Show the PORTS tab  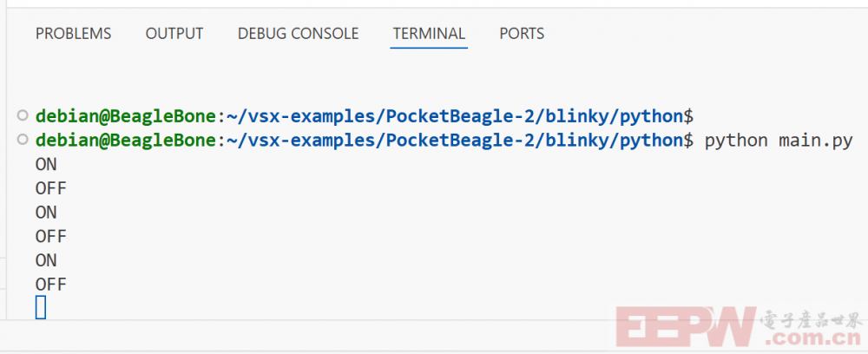pyautogui.click(x=522, y=34)
